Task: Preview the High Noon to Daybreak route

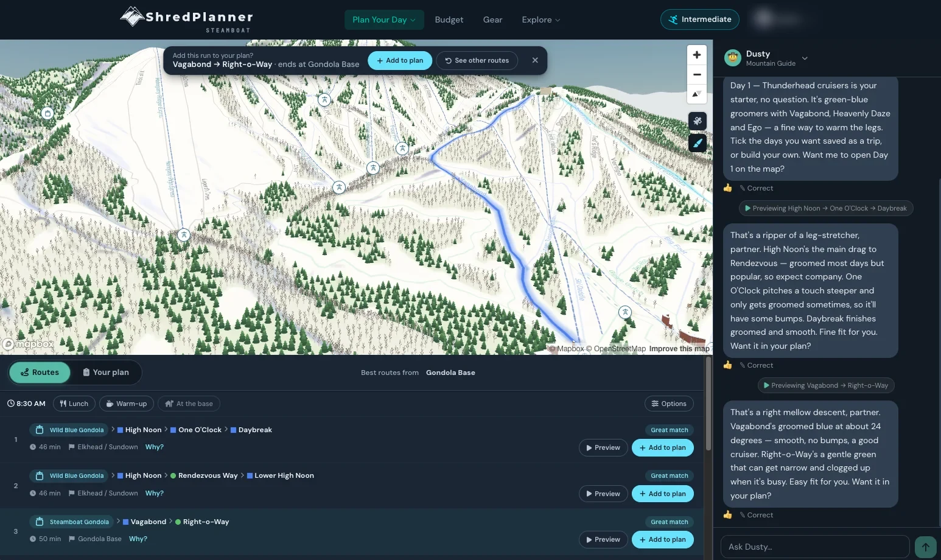Action: [603, 447]
